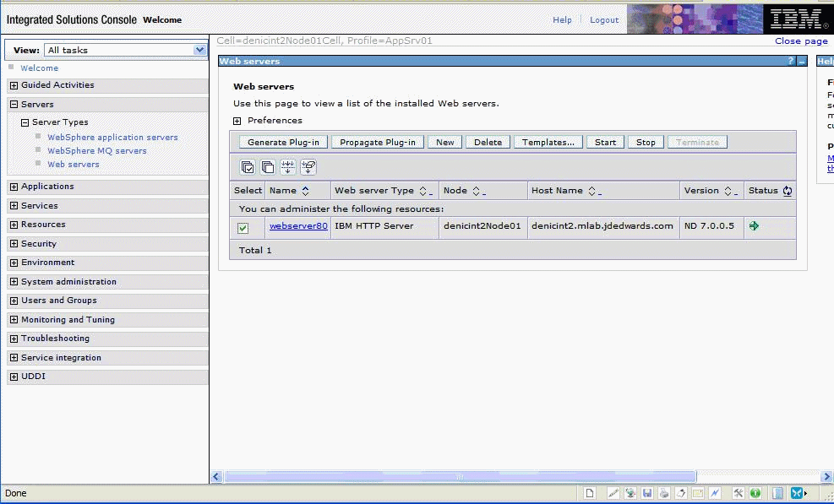The width and height of the screenshot is (834, 504).
Task: Click the Logout link in the header
Action: [604, 20]
